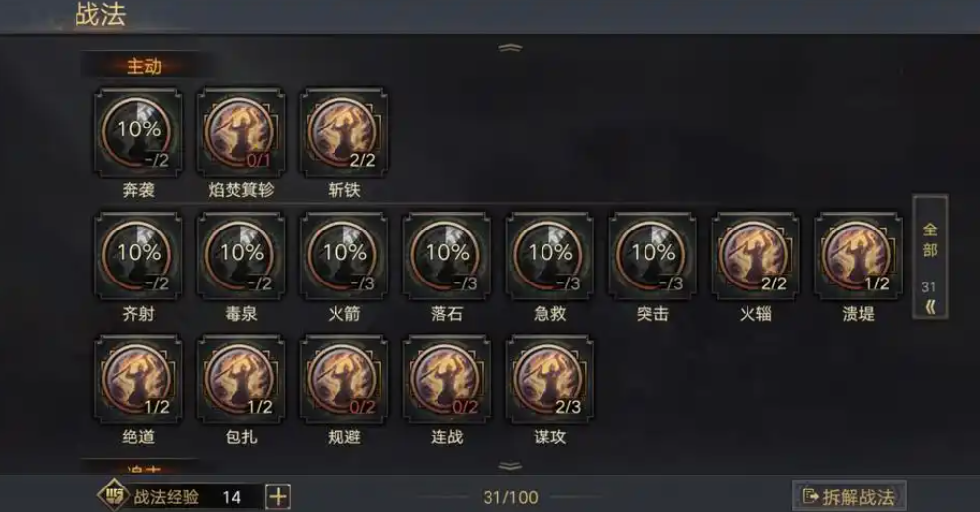
Task: Open the 焰焚箕轸 tactic icon
Action: [x=241, y=132]
